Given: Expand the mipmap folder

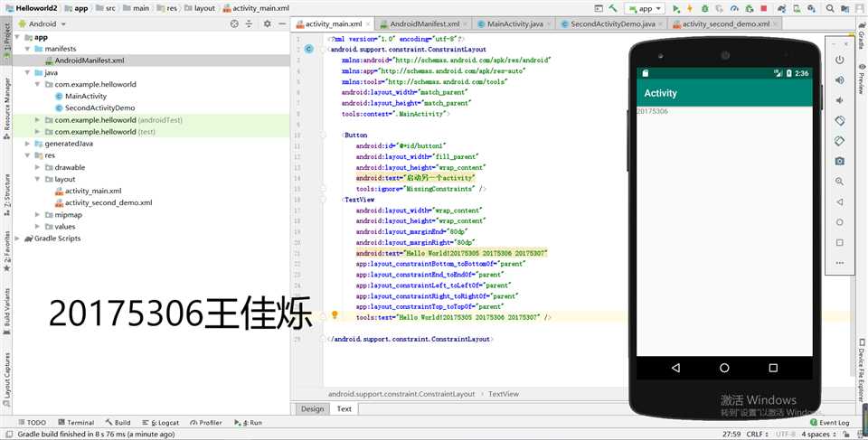Looking at the screenshot, I should point(38,215).
